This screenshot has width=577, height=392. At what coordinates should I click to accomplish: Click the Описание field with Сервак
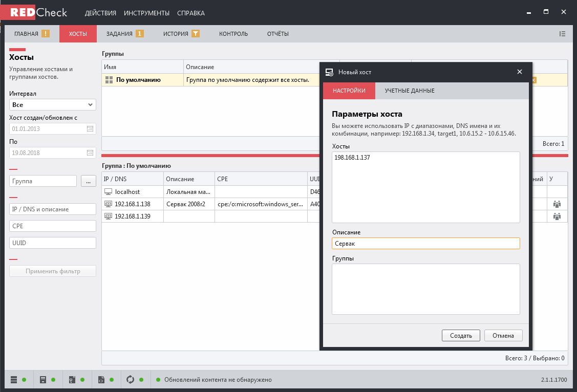click(x=426, y=244)
